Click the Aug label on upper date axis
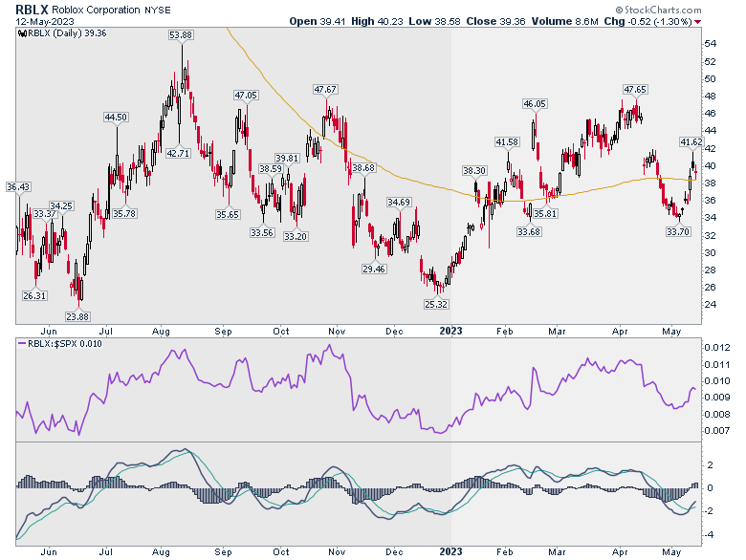This screenshot has width=746, height=560. point(162,332)
